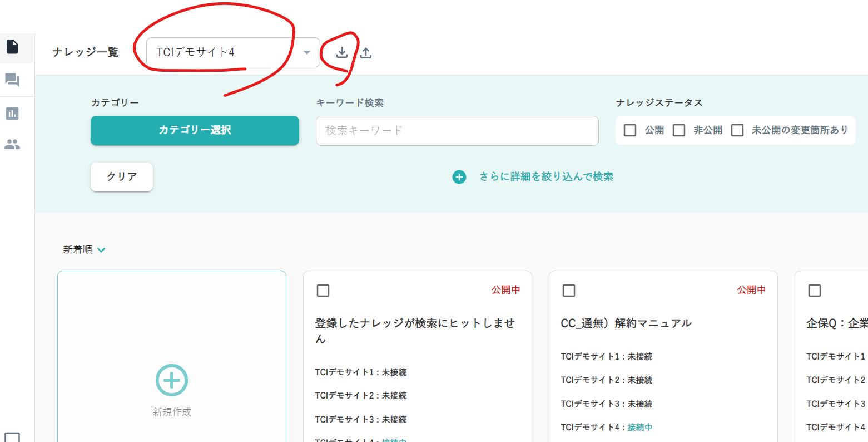Click the dropdown arrow in site selector

click(307, 52)
